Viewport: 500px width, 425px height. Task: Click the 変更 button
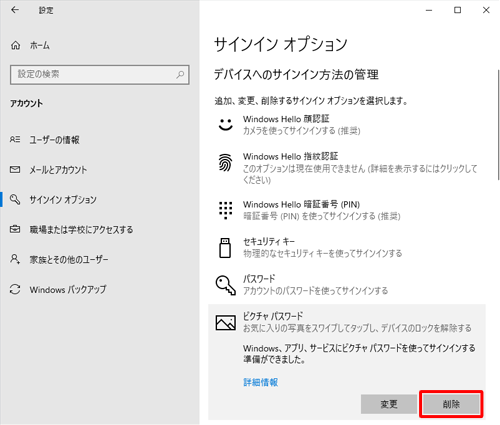389,404
